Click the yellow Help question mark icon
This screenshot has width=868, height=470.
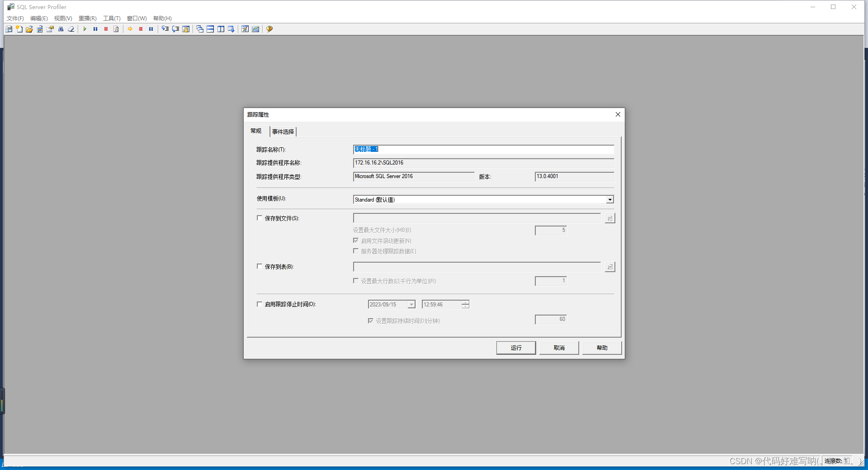click(269, 29)
